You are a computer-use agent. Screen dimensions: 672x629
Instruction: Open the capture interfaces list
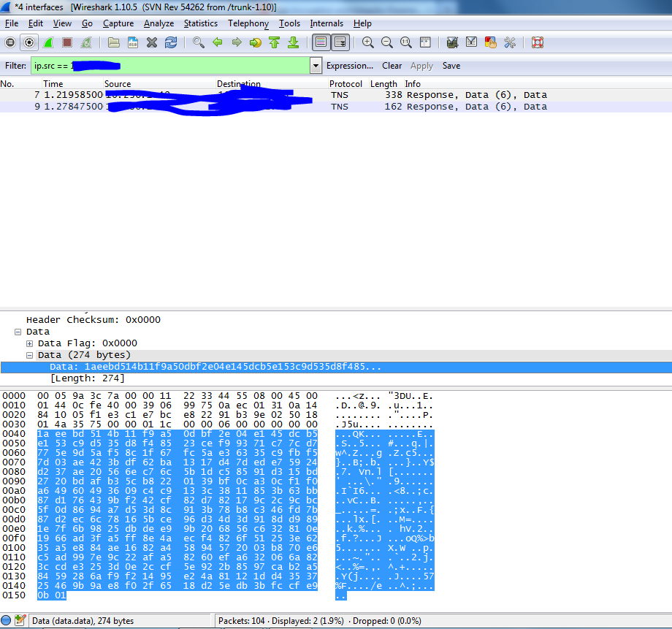pyautogui.click(x=9, y=42)
